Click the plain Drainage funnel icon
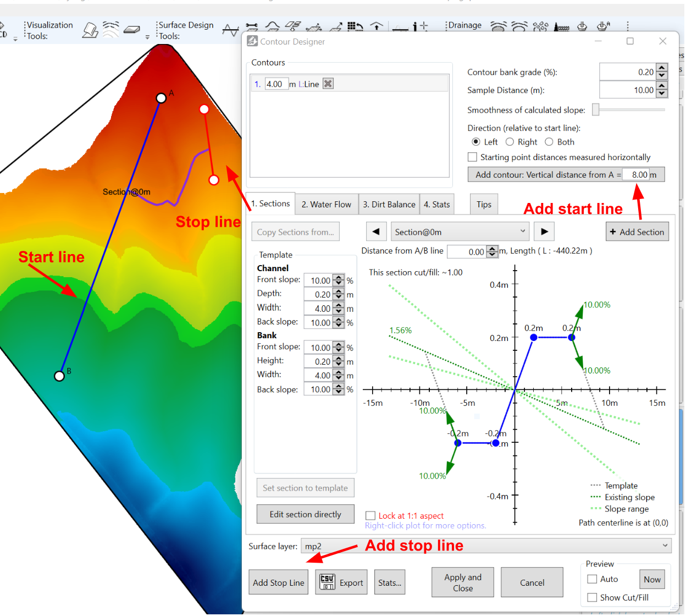This screenshot has height=616, width=686. coord(583,26)
